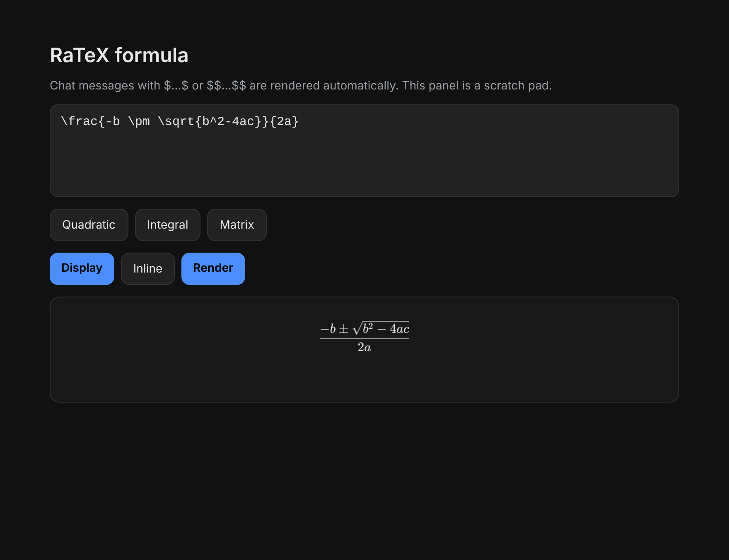Screen dimensions: 729x560
Task: Focus the LaTeX formula input box
Action: click(364, 151)
